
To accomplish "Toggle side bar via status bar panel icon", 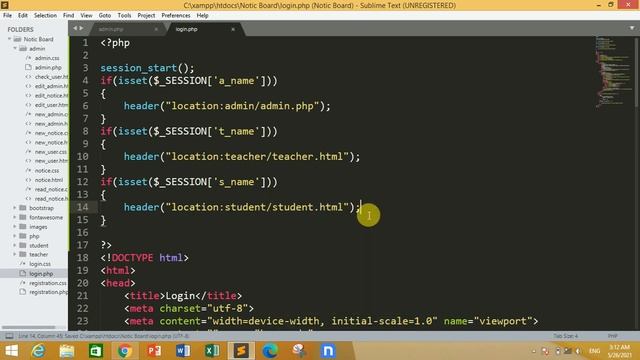I will [x=9, y=336].
